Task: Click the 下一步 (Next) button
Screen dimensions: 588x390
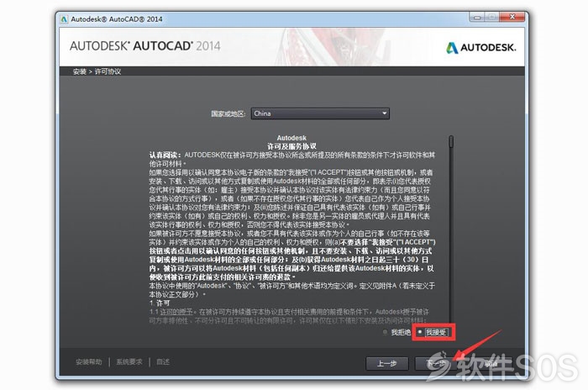Action: (436, 363)
